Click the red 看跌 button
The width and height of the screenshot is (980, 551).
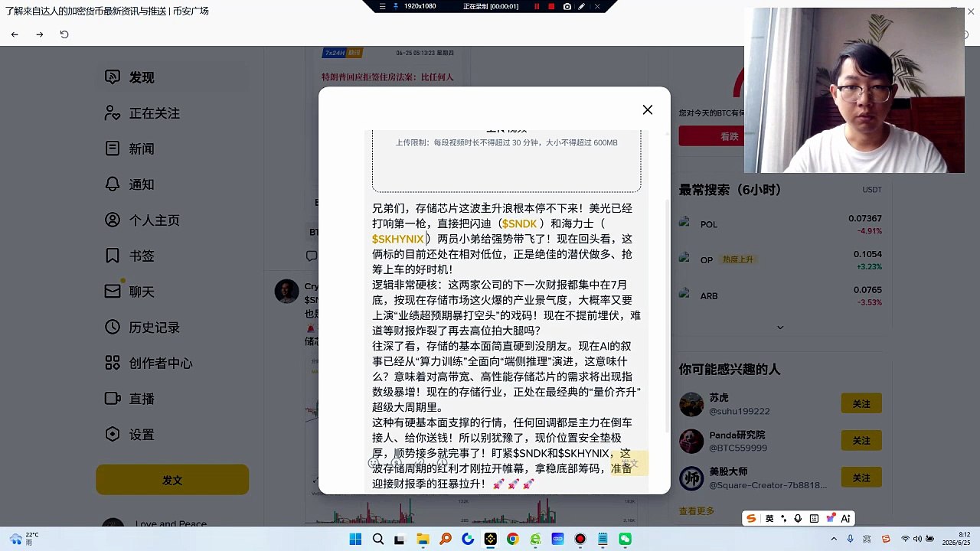coord(711,136)
